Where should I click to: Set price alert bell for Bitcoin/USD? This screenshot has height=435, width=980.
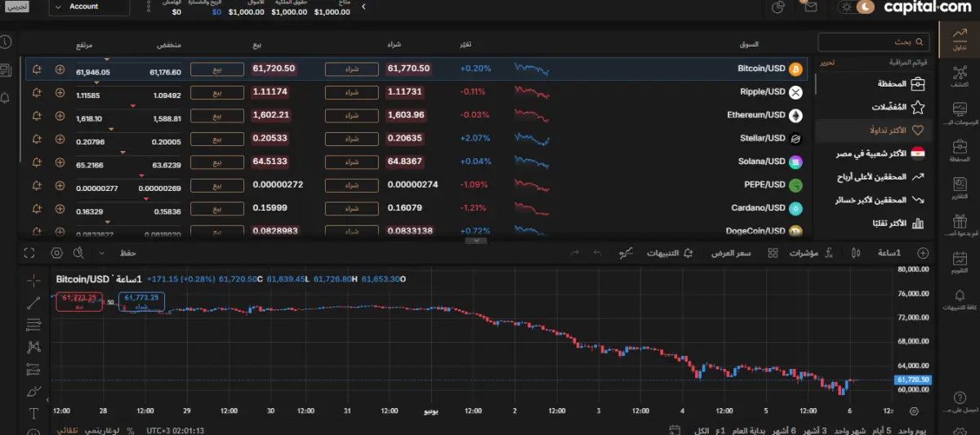[37, 69]
